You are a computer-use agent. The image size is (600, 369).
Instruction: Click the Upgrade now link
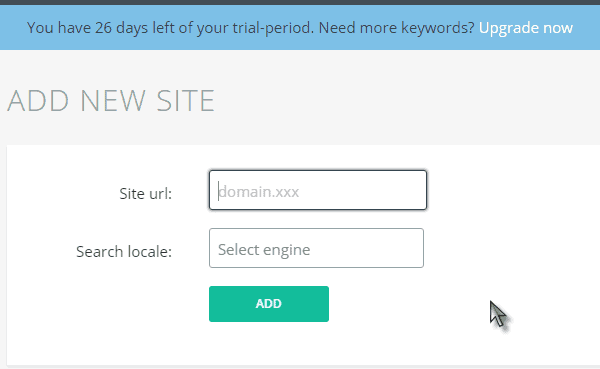pyautogui.click(x=526, y=28)
